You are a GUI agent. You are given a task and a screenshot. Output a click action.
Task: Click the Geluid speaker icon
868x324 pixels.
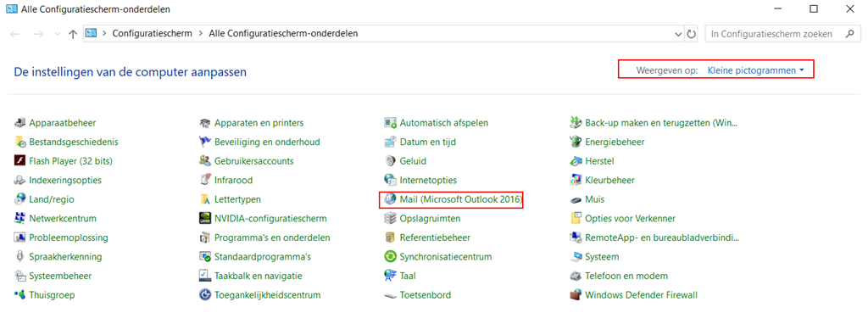pyautogui.click(x=390, y=161)
